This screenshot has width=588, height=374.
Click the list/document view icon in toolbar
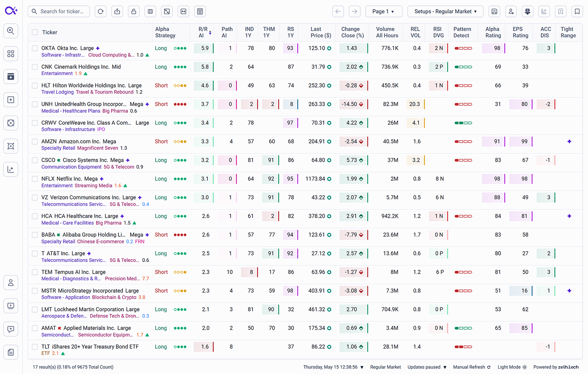[x=200, y=12]
